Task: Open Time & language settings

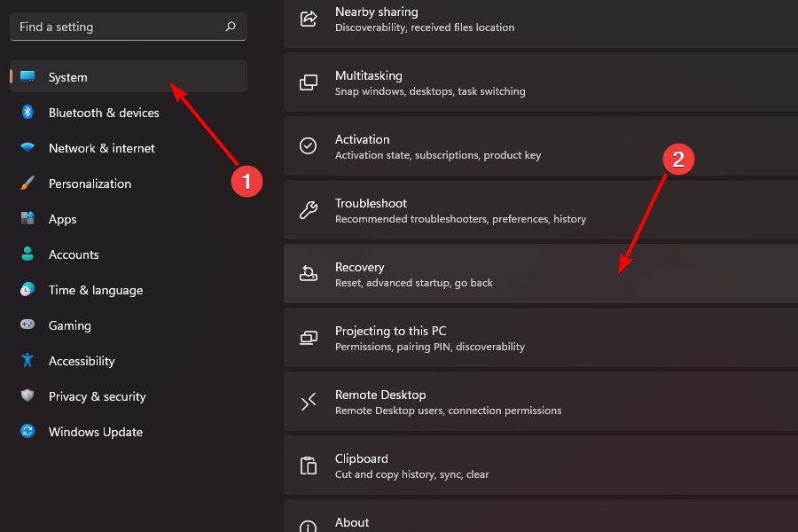Action: [96, 290]
